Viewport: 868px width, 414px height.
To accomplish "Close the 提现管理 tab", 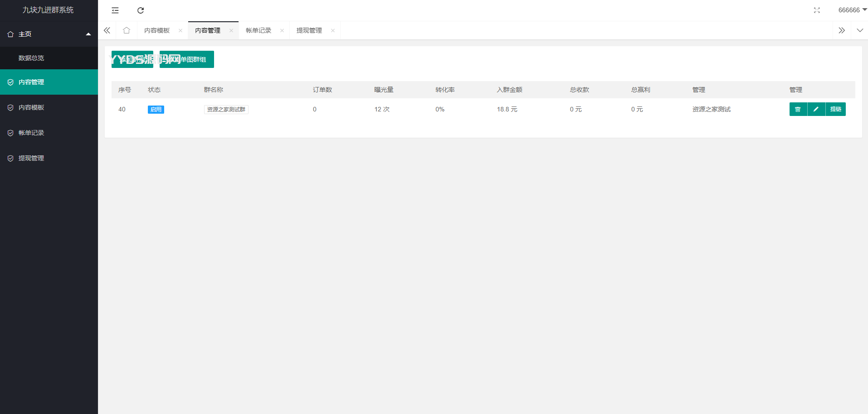I will 333,31.
